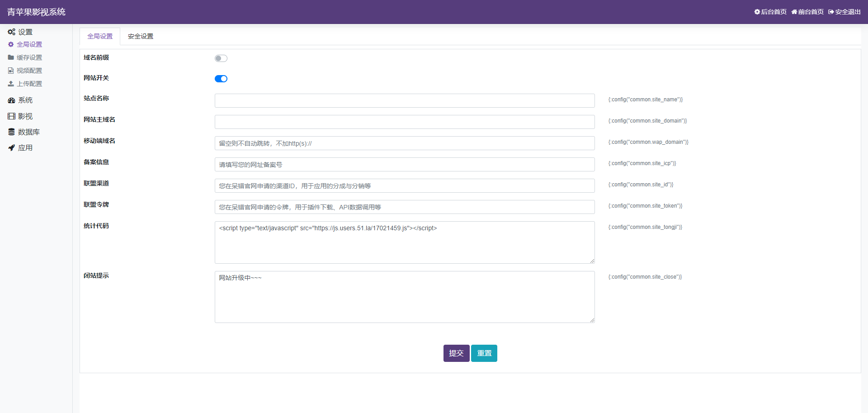Screen dimensions: 868x413
Task: Click the logout icon beside 安全退出
Action: 830,12
